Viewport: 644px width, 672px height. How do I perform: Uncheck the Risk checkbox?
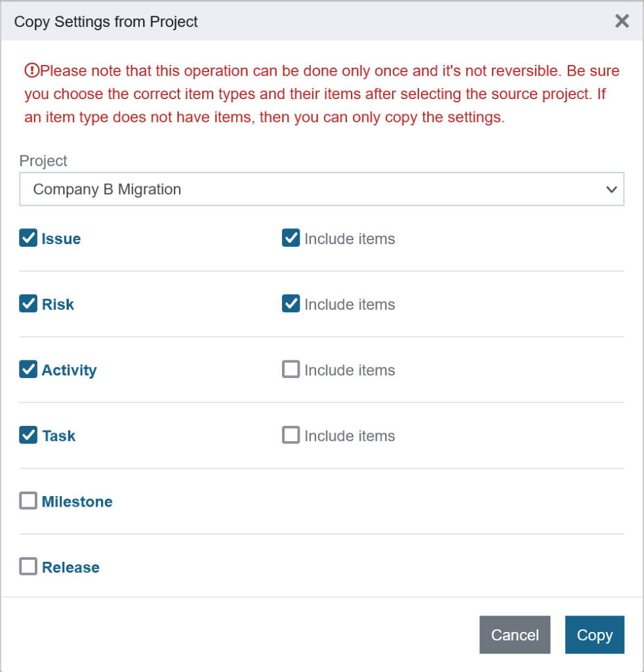tap(28, 304)
